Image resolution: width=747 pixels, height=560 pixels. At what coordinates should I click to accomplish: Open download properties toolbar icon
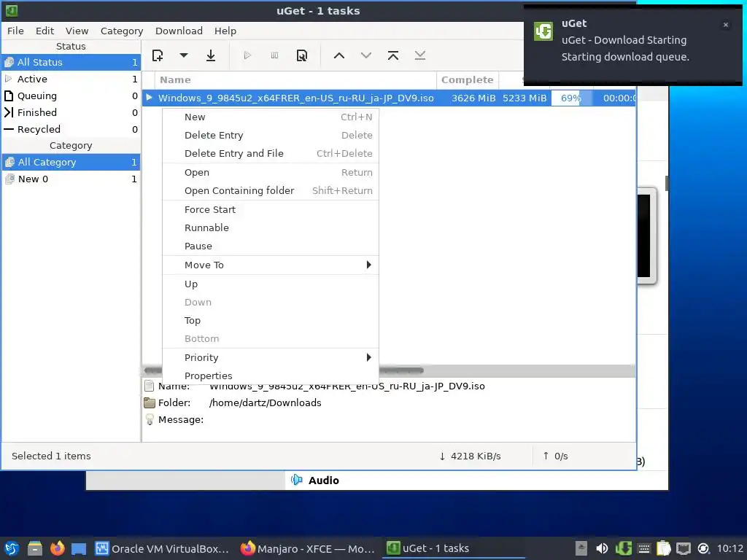pos(301,55)
